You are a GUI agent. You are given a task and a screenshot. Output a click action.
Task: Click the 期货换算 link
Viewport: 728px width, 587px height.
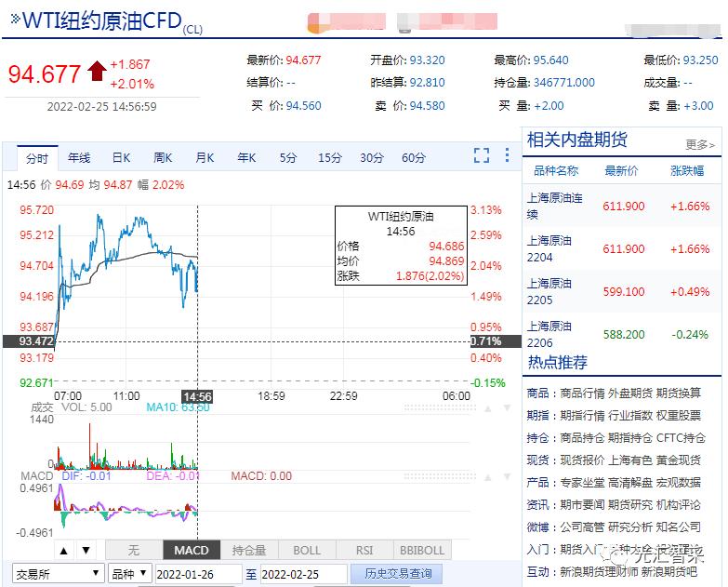(679, 394)
